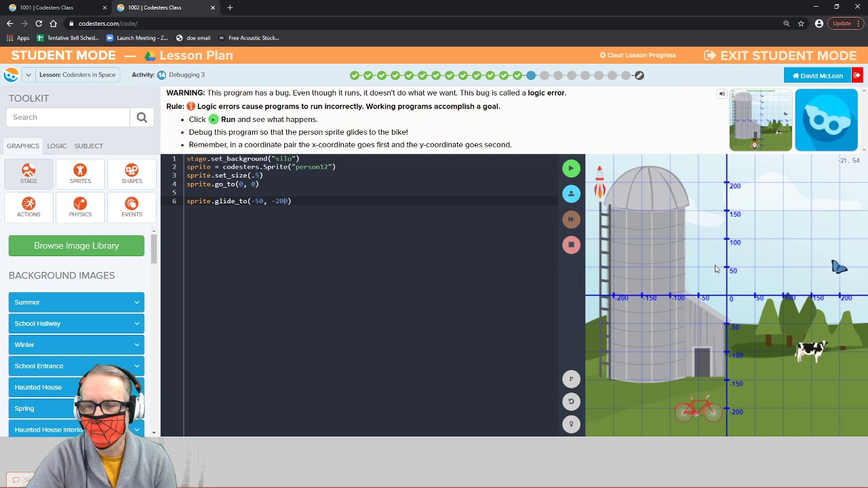This screenshot has height=488, width=868.
Task: Open the Stage toolkit category
Action: click(x=28, y=173)
